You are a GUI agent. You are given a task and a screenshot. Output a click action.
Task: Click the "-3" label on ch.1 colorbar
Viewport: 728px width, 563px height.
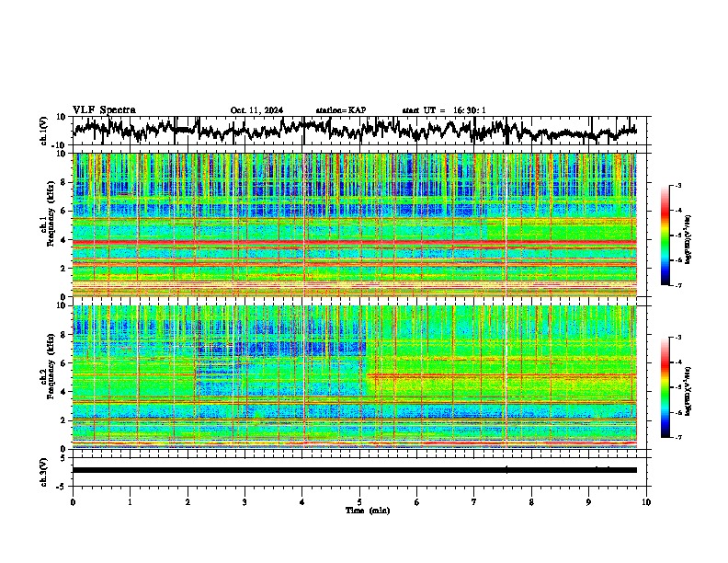(677, 185)
